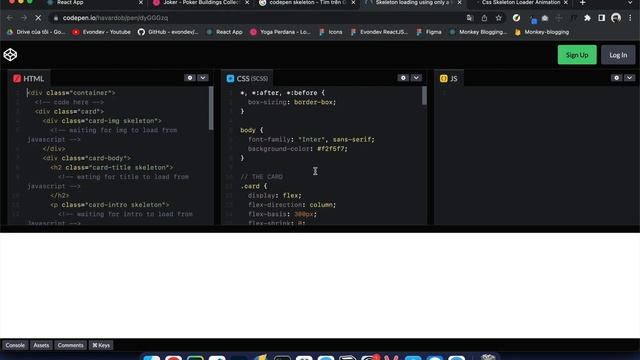Image resolution: width=640 pixels, height=360 pixels.
Task: Click the share page icon in address bar
Action: click(484, 18)
